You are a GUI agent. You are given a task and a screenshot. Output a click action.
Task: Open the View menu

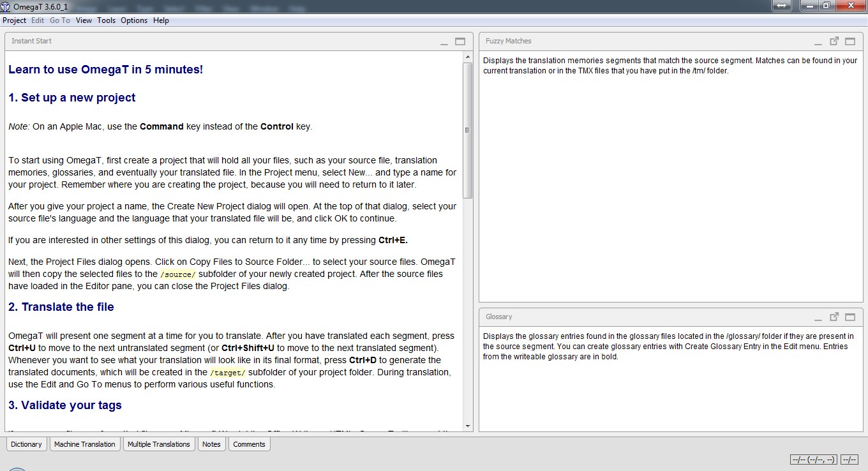(x=84, y=20)
